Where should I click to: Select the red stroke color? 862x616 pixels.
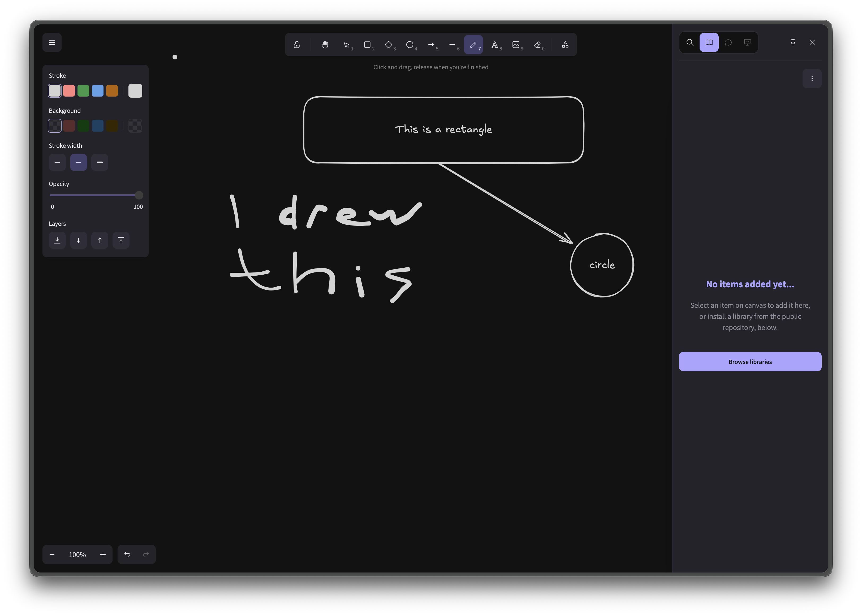[x=69, y=90]
